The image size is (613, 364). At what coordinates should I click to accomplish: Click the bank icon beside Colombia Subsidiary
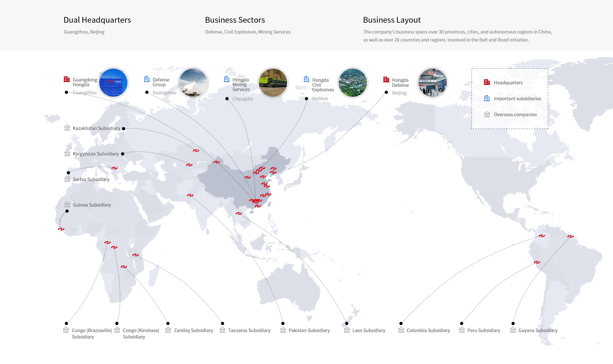401,330
